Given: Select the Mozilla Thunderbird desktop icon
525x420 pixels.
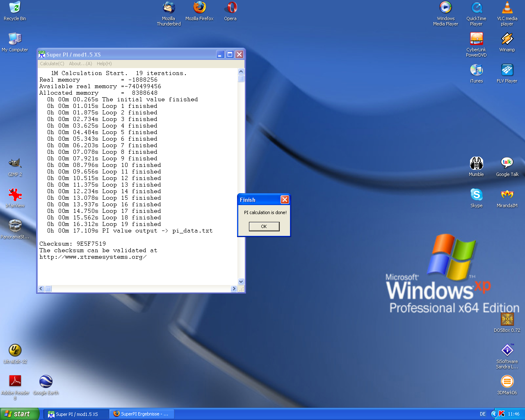Looking at the screenshot, I should (x=169, y=8).
